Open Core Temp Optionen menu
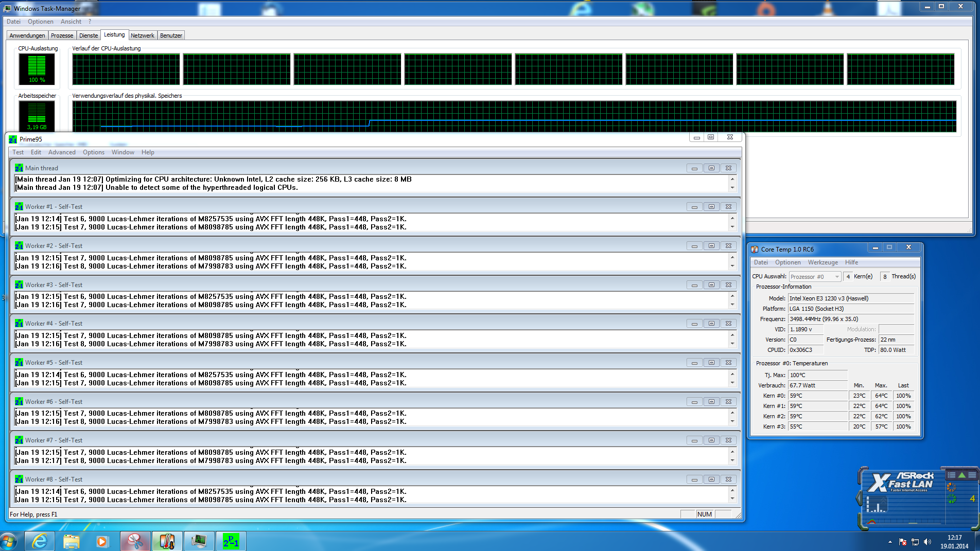980x551 pixels. [787, 262]
